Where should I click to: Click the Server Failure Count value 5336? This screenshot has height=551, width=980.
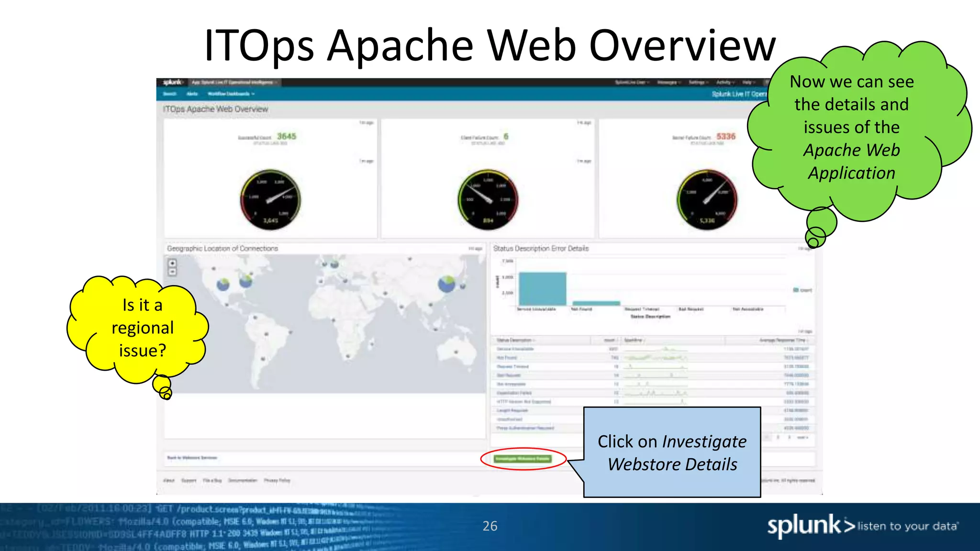(x=726, y=136)
